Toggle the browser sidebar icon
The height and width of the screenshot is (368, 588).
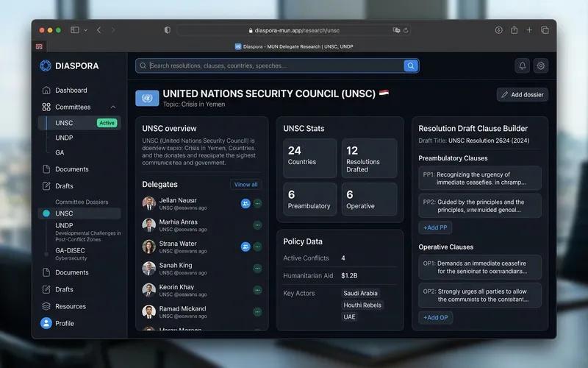[x=75, y=30]
